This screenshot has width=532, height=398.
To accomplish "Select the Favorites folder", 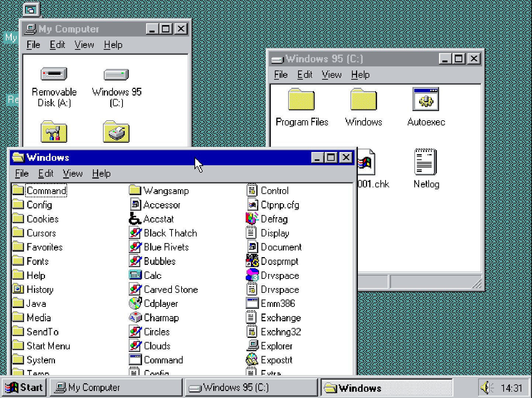I will click(37, 247).
